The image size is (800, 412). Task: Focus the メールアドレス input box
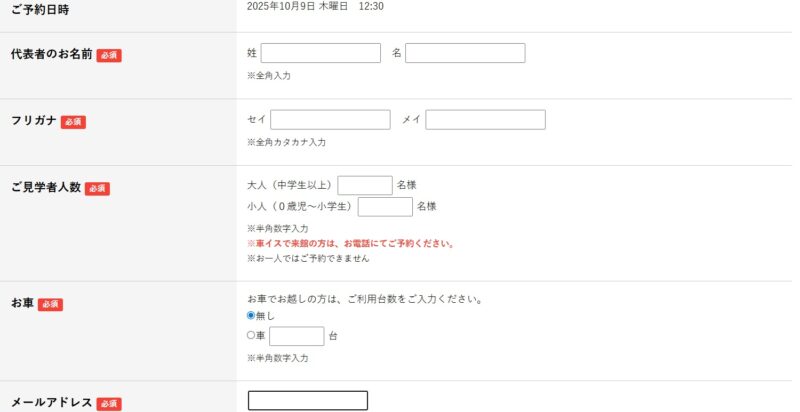click(x=308, y=401)
